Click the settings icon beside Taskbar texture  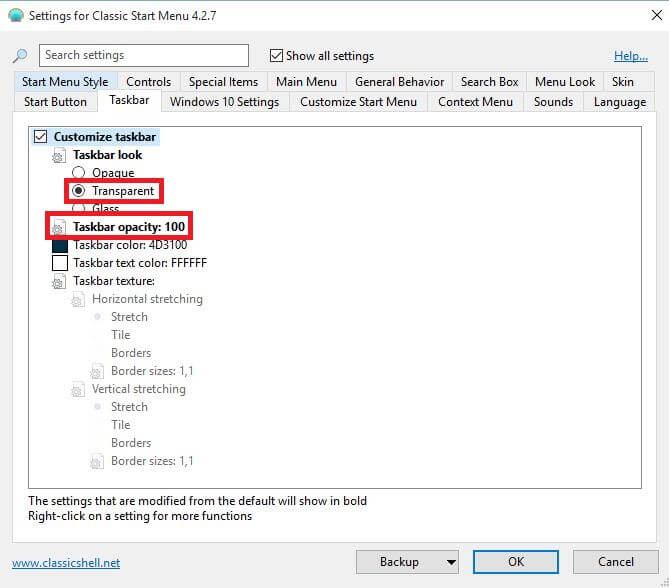[59, 281]
